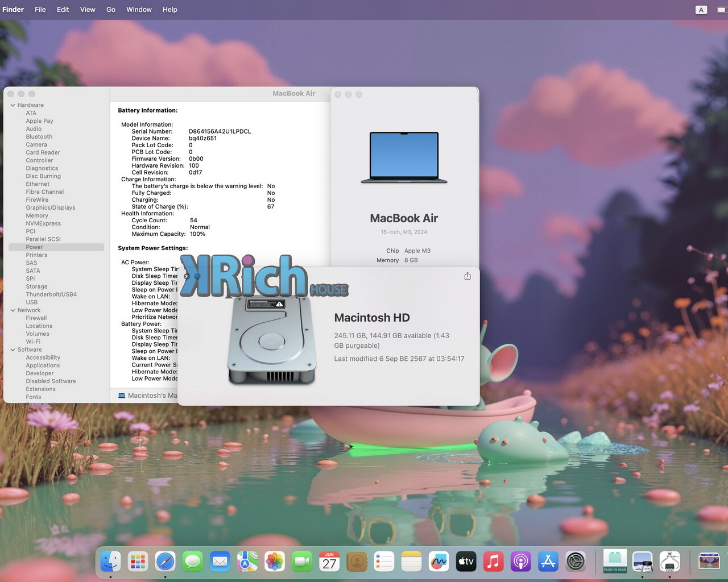Select Firewall under Network

point(36,318)
